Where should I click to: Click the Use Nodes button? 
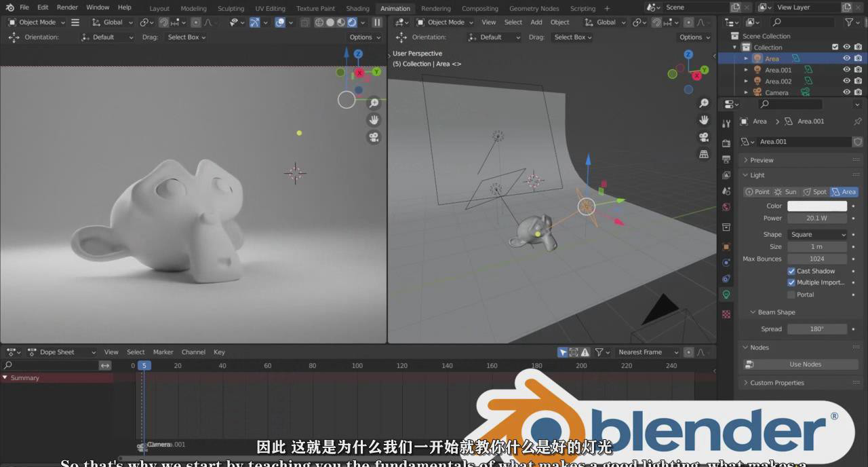(x=801, y=365)
